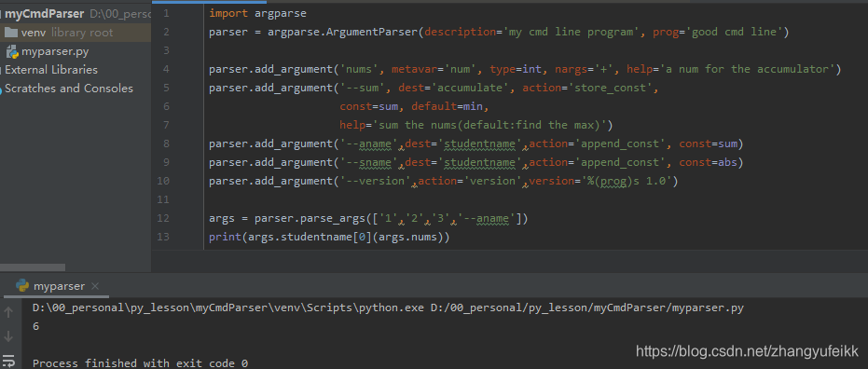Click 'ArgumentParser' in line 2

pyautogui.click(x=370, y=32)
